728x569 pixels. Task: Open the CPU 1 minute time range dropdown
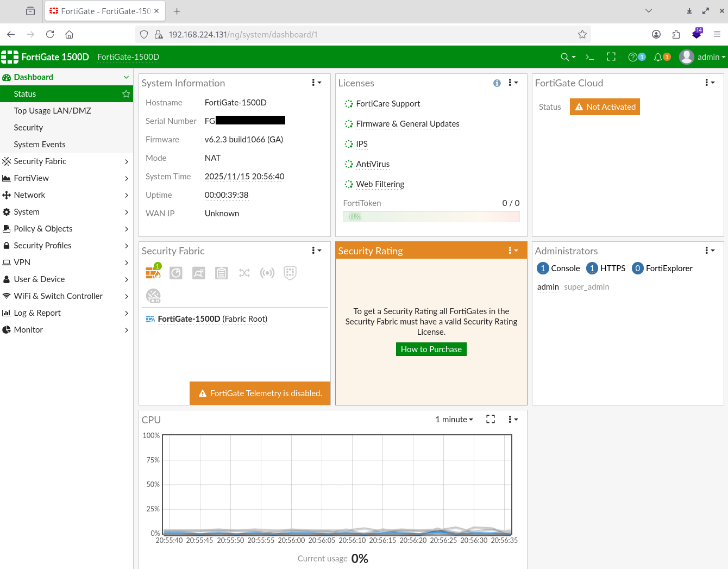click(454, 420)
